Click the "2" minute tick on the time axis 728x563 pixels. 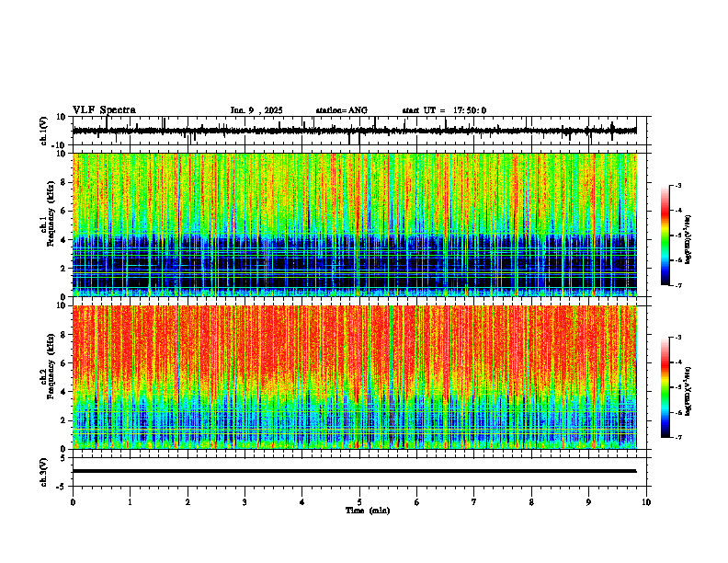click(x=188, y=502)
